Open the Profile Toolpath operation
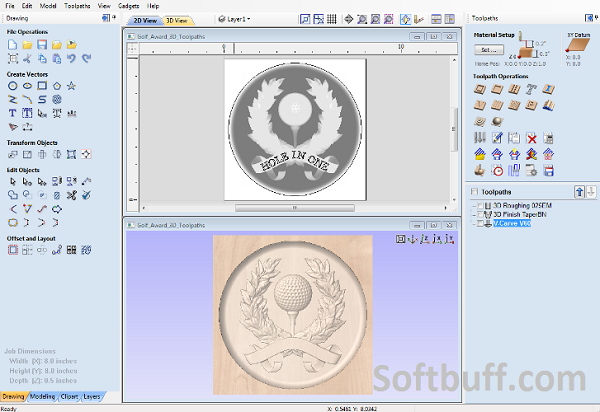Viewport: 600px width, 412px height. (480, 89)
